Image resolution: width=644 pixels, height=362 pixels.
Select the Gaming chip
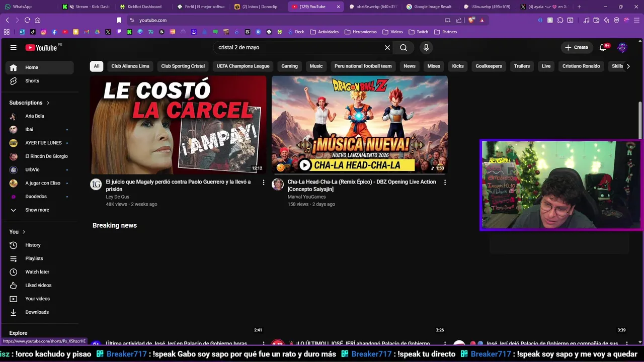[x=290, y=66]
